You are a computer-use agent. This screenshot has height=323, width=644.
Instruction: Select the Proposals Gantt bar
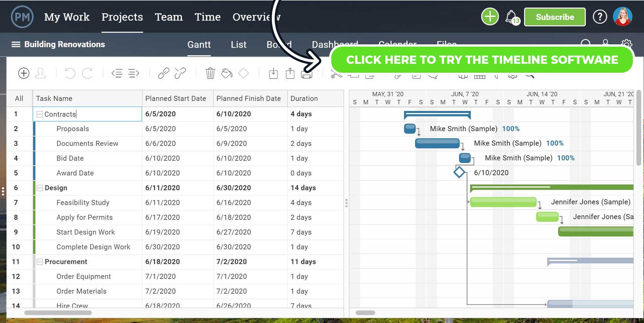pos(410,129)
